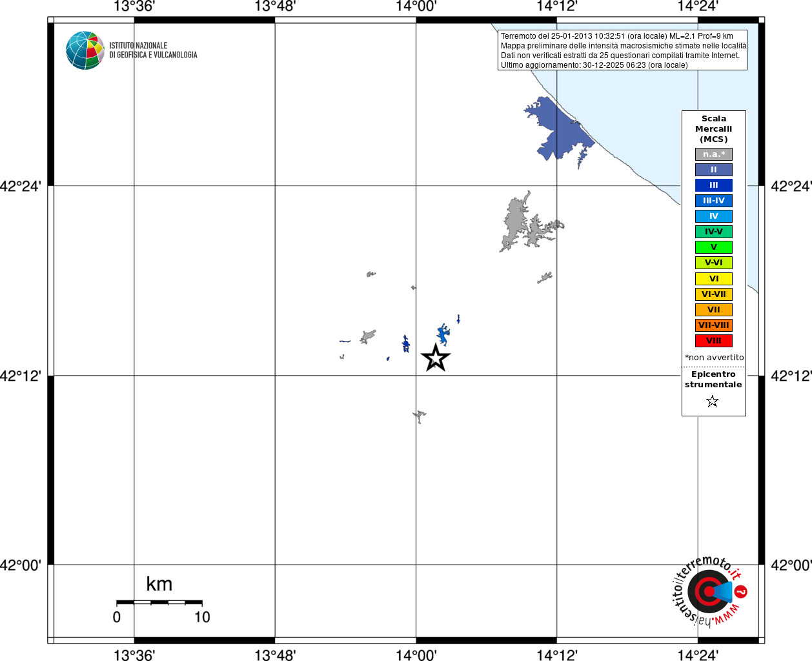
Task: Click the top 14°00' longitude label
Action: tap(416, 6)
